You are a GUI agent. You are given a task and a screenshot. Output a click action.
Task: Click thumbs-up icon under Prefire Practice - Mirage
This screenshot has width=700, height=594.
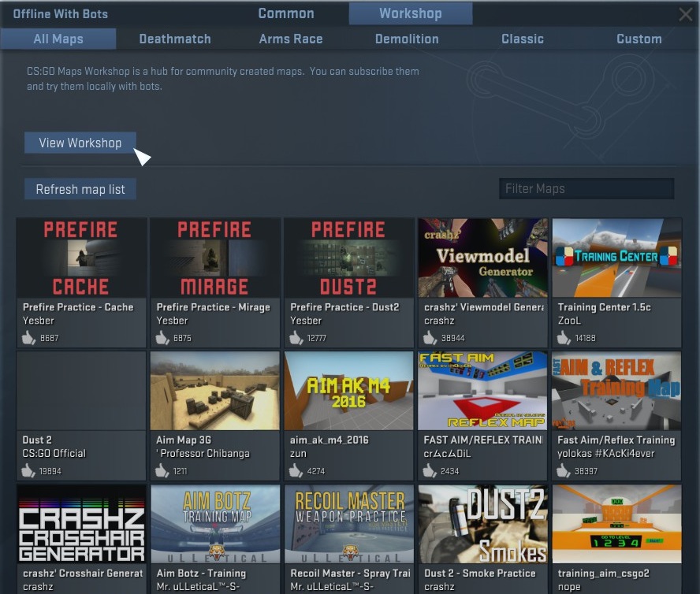163,338
